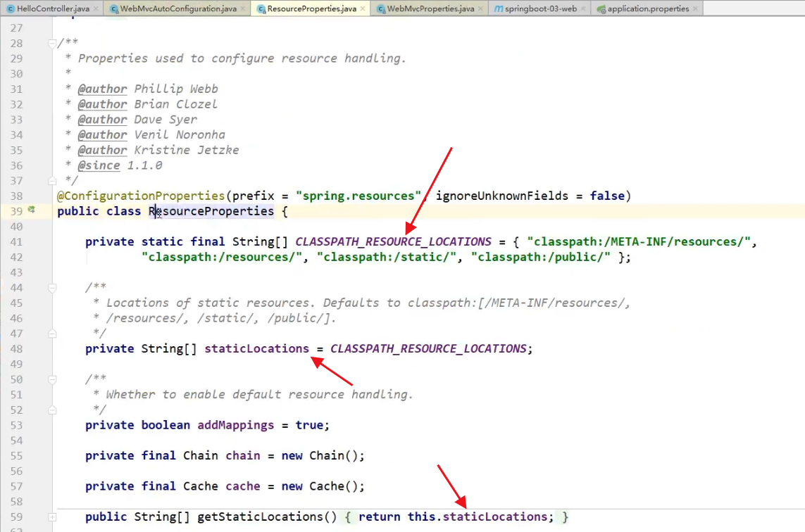Close the ResourceProperties.java tab
This screenshot has height=532, width=805.
click(x=363, y=8)
